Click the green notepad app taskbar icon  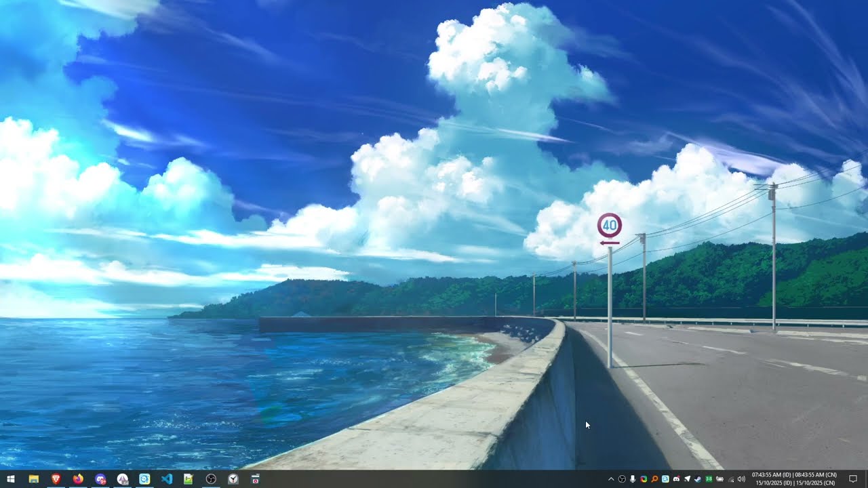pyautogui.click(x=189, y=479)
